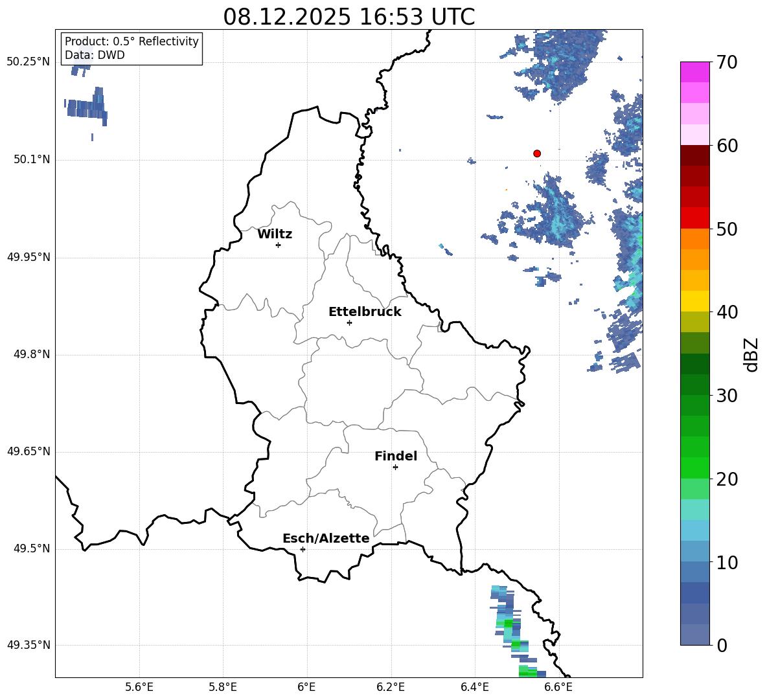
Task: Click the 70 value on the colorbar
Action: [727, 63]
